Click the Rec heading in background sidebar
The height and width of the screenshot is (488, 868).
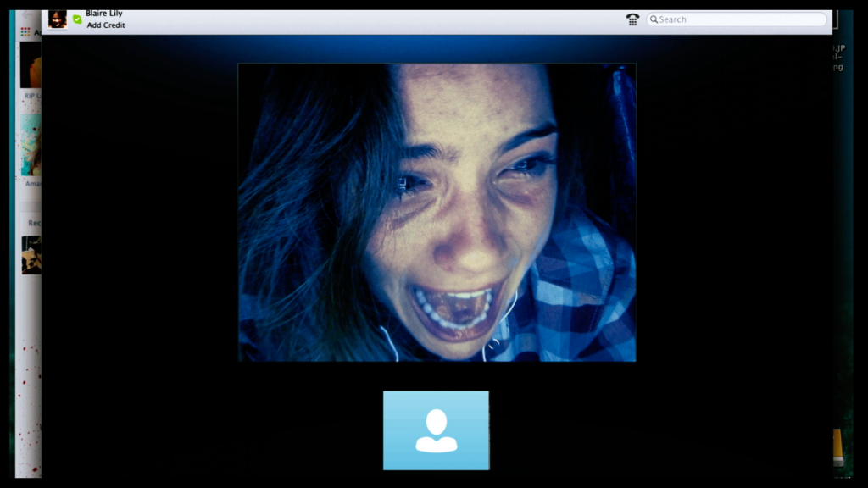coord(34,223)
